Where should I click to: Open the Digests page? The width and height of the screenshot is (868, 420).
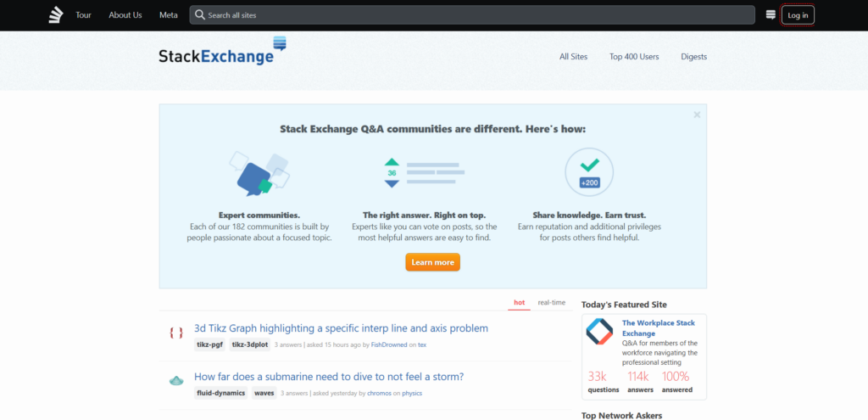click(693, 57)
